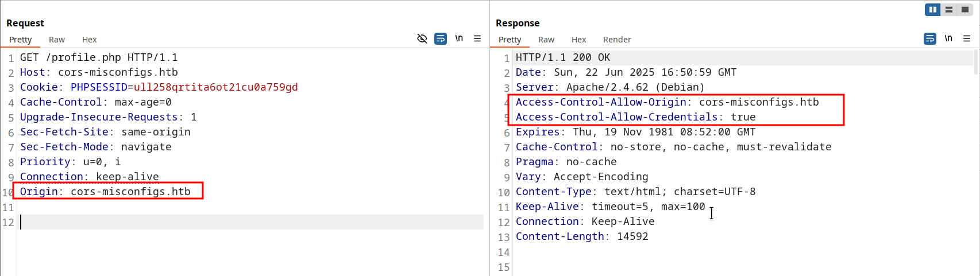Click the Request panel title
This screenshot has height=276, width=980.
coord(25,23)
